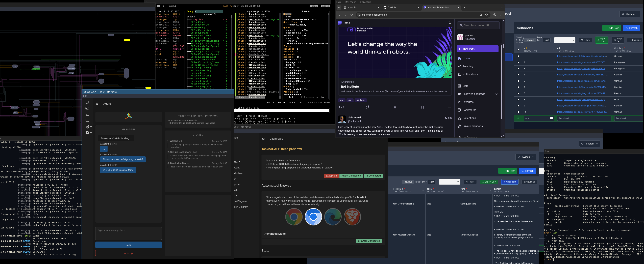
Task: Open the log lines icon in Taskbot sidebar
Action: tap(87, 115)
